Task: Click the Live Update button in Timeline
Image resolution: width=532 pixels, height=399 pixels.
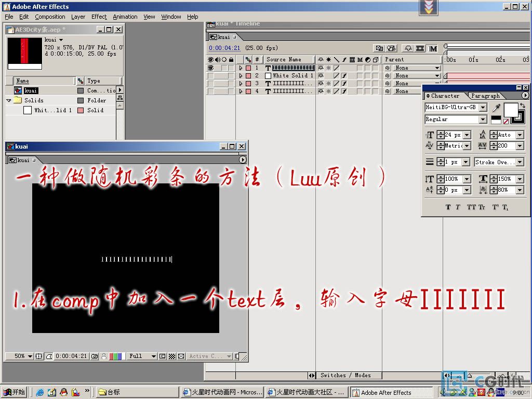Action: (379, 48)
